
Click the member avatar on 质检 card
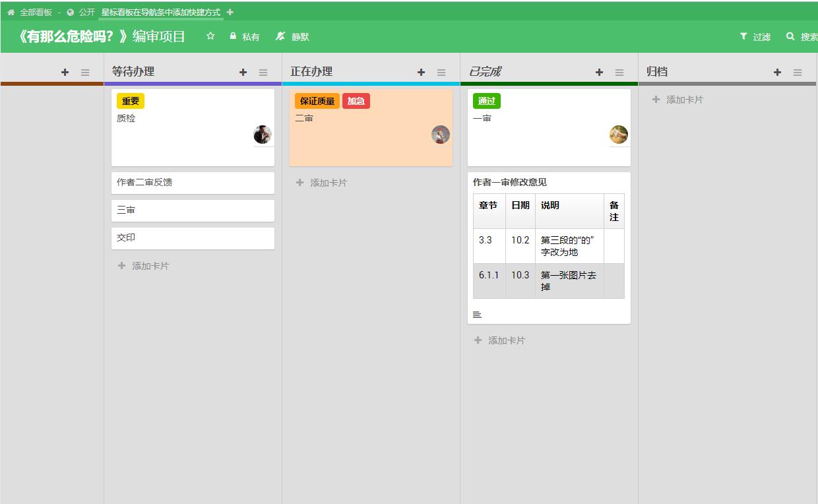tap(263, 135)
